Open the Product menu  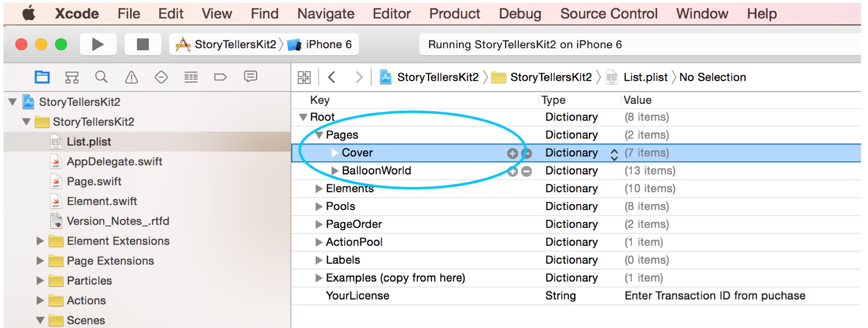tap(454, 14)
